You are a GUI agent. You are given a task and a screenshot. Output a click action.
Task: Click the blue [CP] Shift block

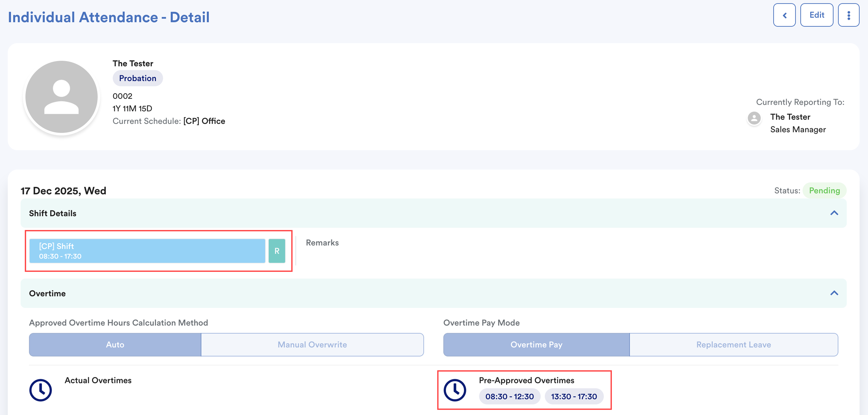[147, 251]
